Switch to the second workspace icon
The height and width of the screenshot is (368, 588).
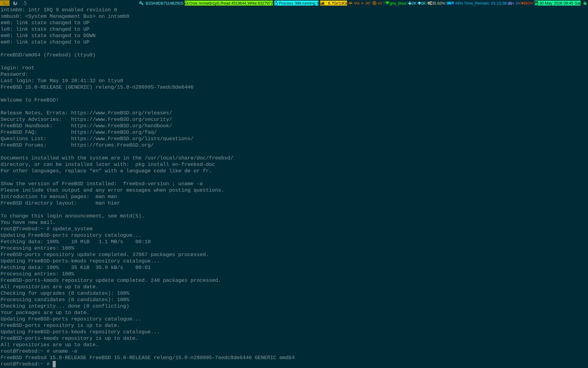coord(15,3)
